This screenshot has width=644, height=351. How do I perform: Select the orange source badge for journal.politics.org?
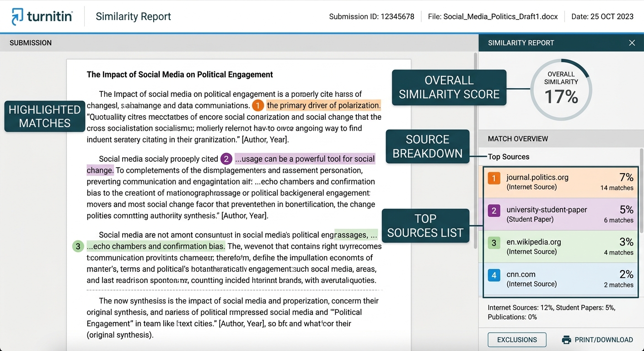pos(494,178)
